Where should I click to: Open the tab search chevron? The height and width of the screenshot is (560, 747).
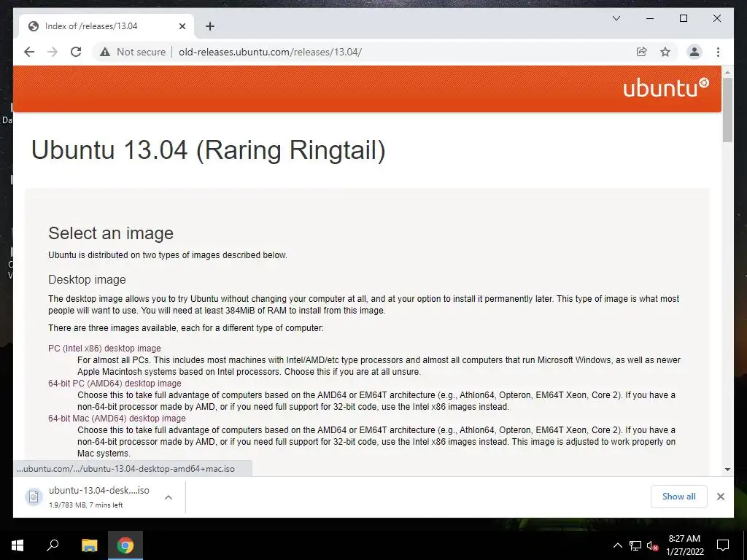point(616,18)
